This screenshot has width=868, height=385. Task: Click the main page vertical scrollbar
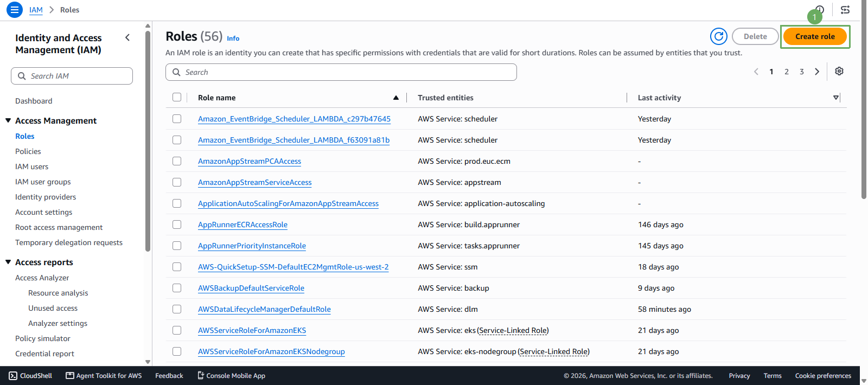[864, 108]
